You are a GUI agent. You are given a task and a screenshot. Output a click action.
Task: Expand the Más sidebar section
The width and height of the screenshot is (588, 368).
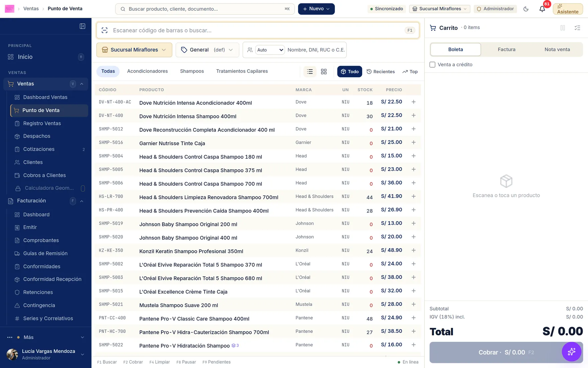pos(46,337)
